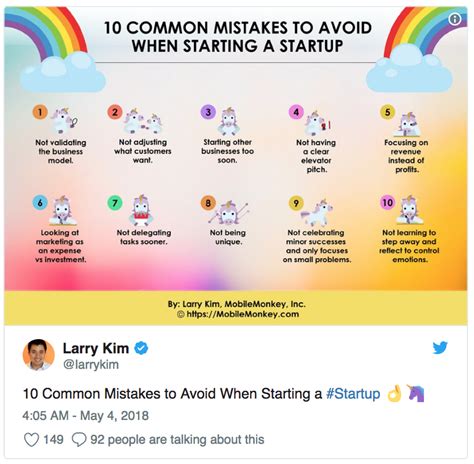The width and height of the screenshot is (474, 464).
Task: Click the OK hand emoji in the tweet
Action: tap(394, 394)
